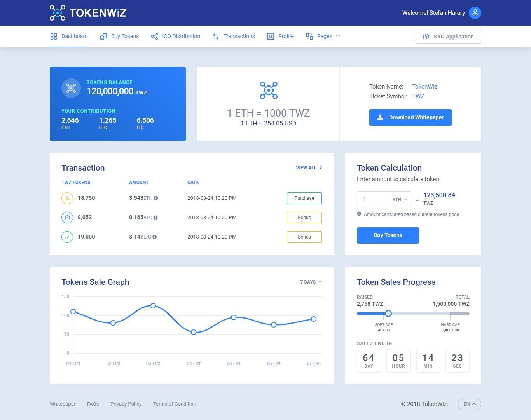Open the EN language selector
Viewport: 531px width, 420px height.
470,404
